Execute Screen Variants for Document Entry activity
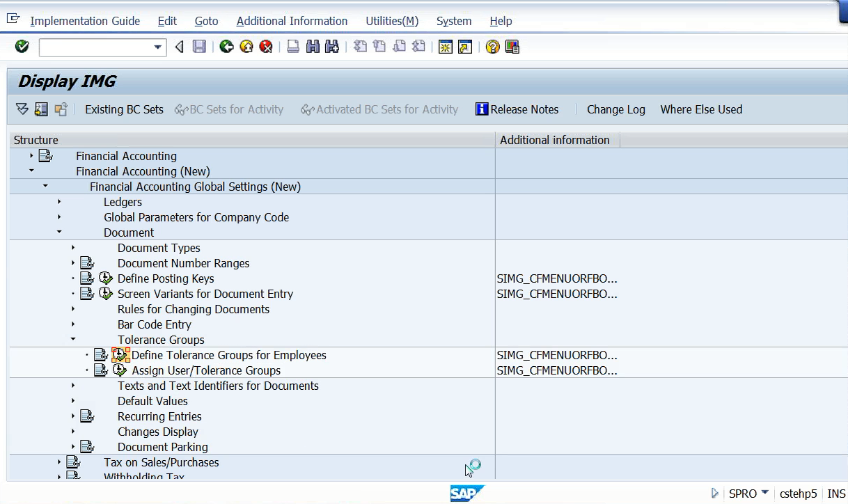The height and width of the screenshot is (504, 848). 106,294
